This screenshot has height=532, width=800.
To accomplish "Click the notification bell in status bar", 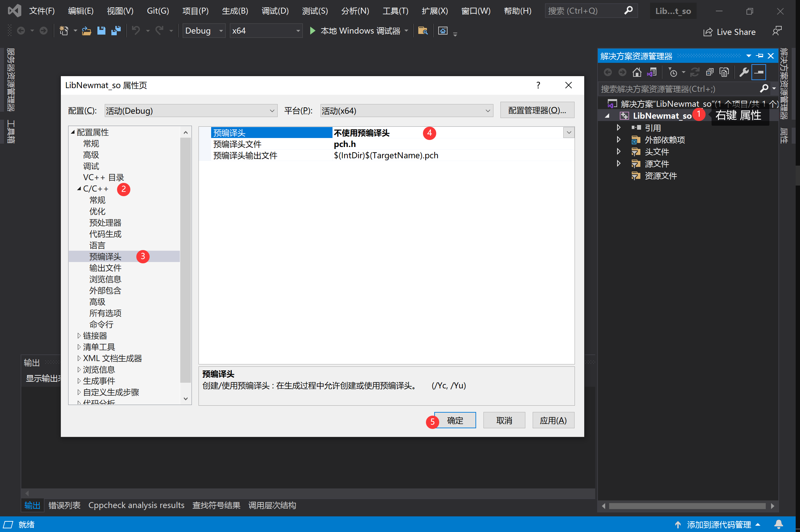I will click(x=779, y=525).
